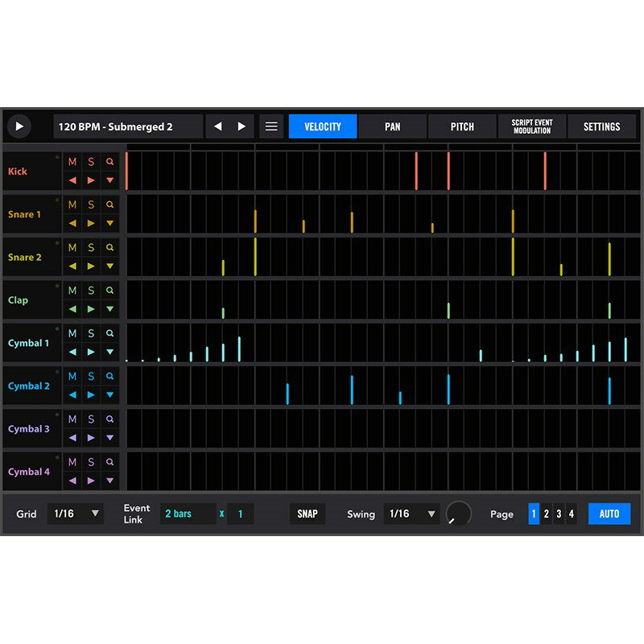The height and width of the screenshot is (644, 644).
Task: Mute the Cymbal 3 track
Action: click(72, 419)
